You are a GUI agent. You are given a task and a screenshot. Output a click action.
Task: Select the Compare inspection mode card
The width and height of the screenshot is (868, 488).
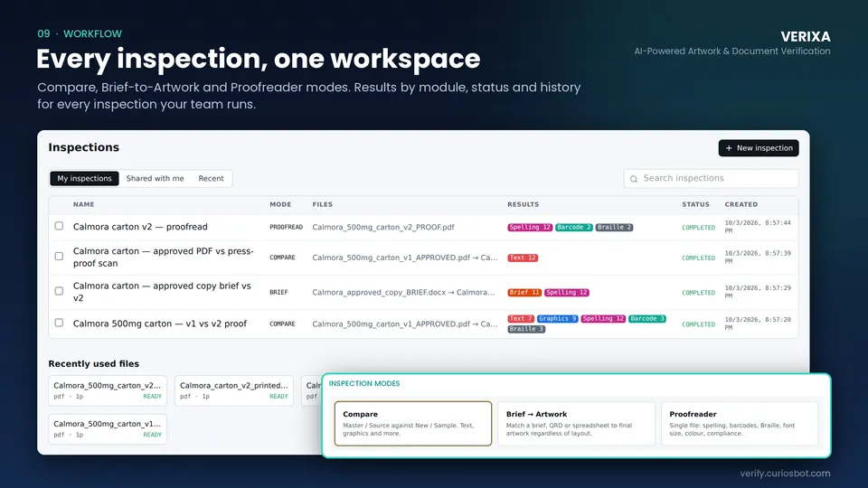coord(413,423)
